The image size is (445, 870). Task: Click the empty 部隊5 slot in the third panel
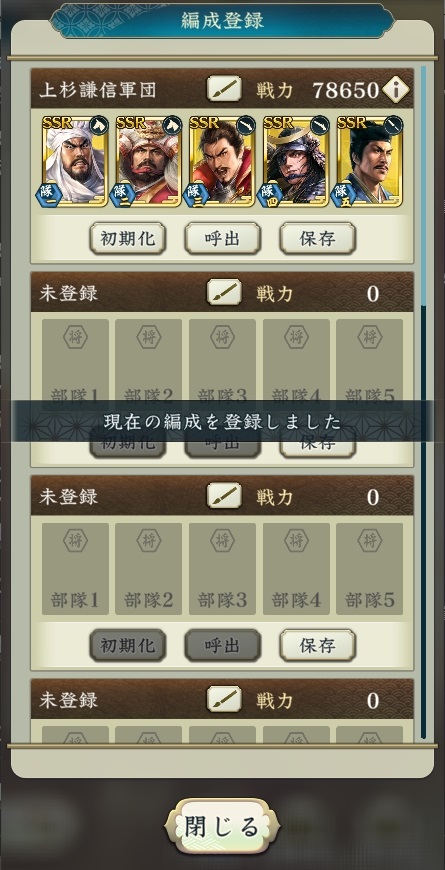click(x=370, y=569)
